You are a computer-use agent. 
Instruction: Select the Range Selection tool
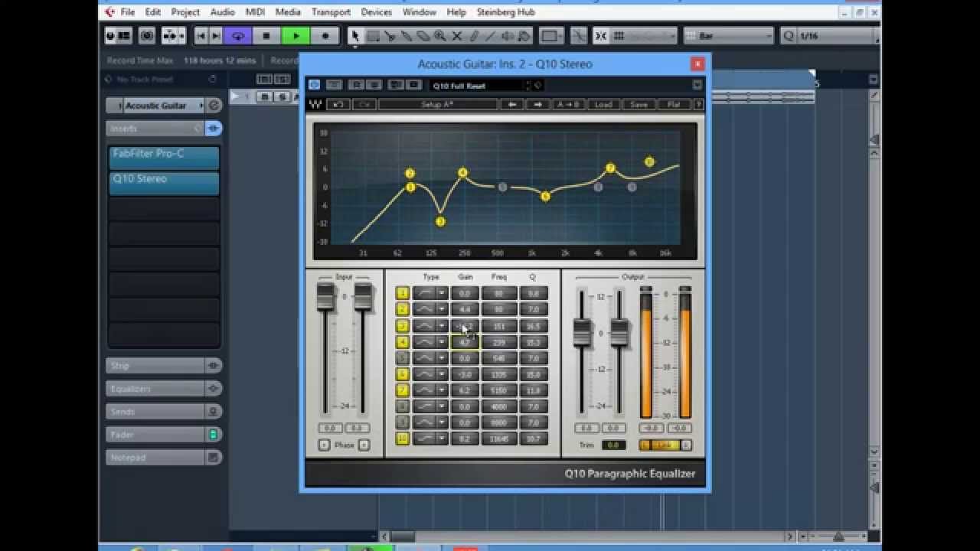(x=373, y=36)
